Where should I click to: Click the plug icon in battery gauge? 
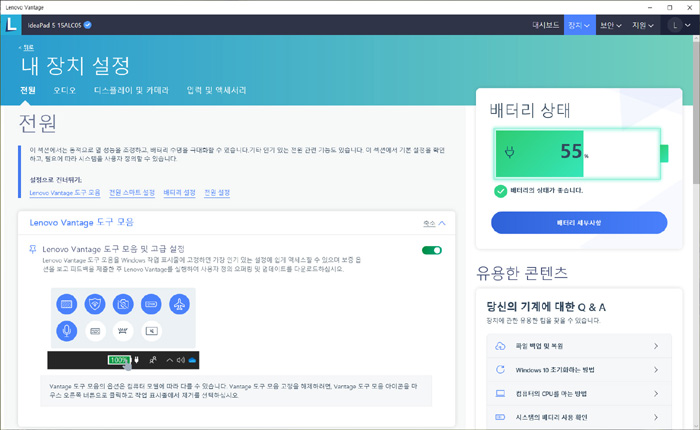[x=509, y=152]
